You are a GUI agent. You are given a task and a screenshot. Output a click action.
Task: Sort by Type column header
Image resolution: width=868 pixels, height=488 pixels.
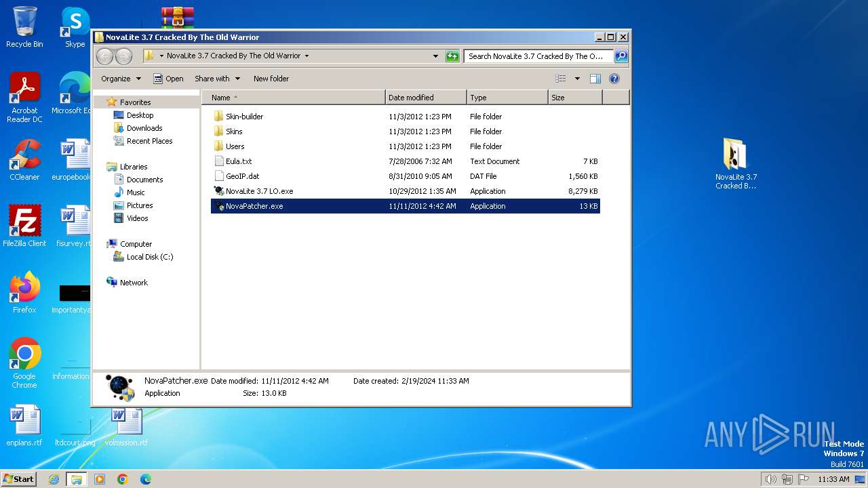point(507,98)
